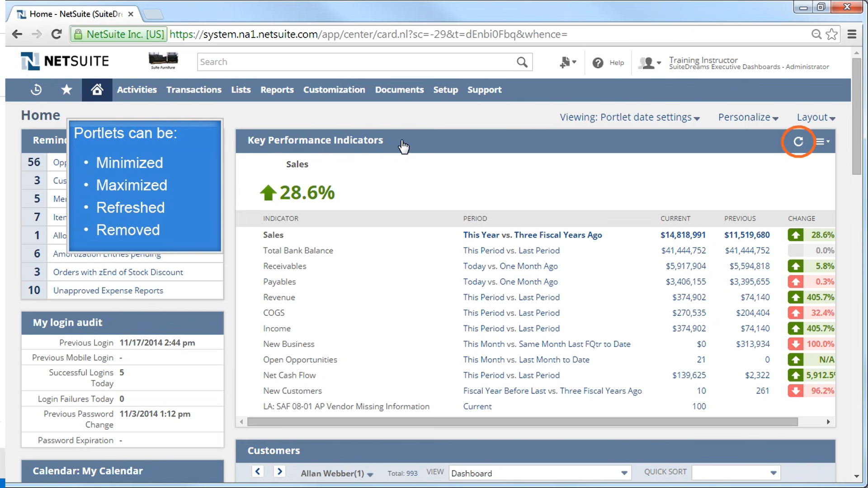Open the Activities menu
Screen dimensions: 868x488
coord(137,90)
